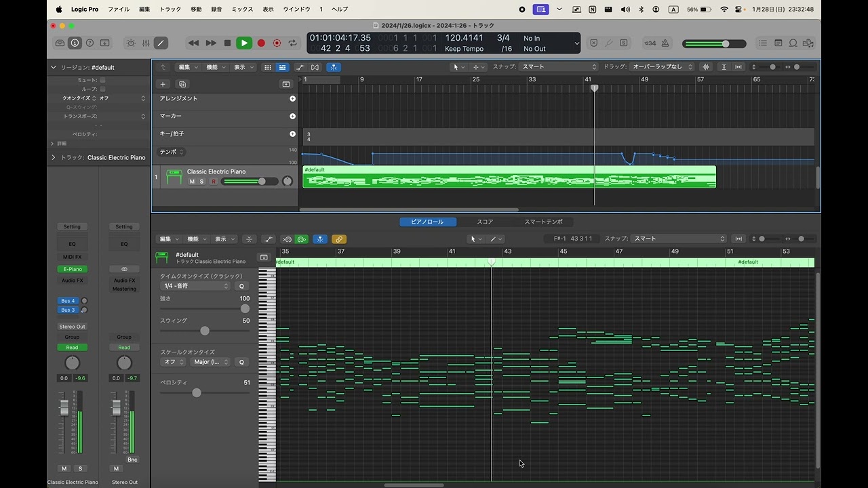Enable the Count-in 1234 button
The height and width of the screenshot is (488, 868).
(x=650, y=43)
